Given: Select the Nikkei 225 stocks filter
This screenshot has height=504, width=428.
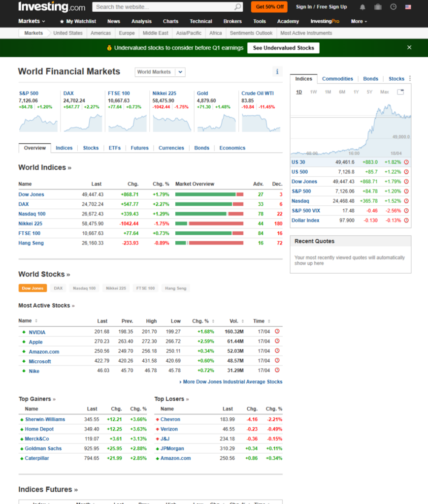Looking at the screenshot, I should [x=116, y=288].
